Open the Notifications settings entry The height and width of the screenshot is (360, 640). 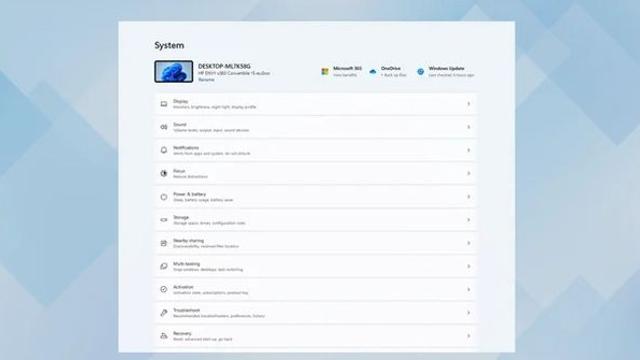[315, 150]
